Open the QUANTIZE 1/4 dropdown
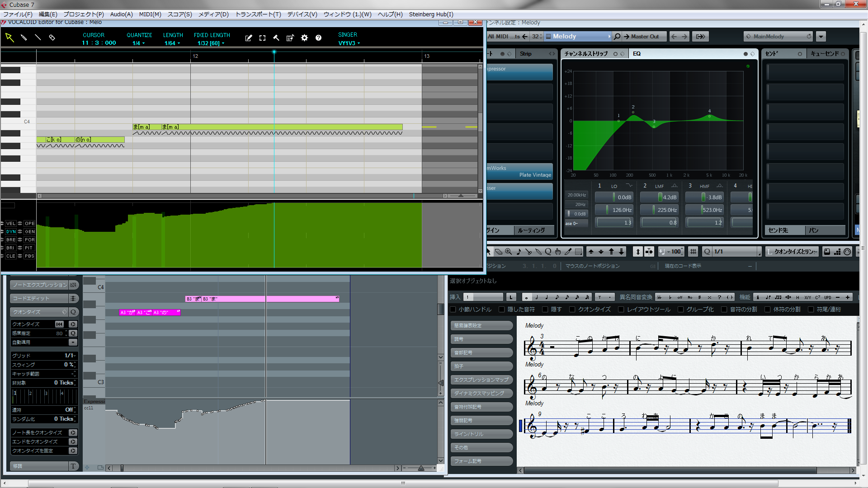This screenshot has width=868, height=488. coord(138,43)
